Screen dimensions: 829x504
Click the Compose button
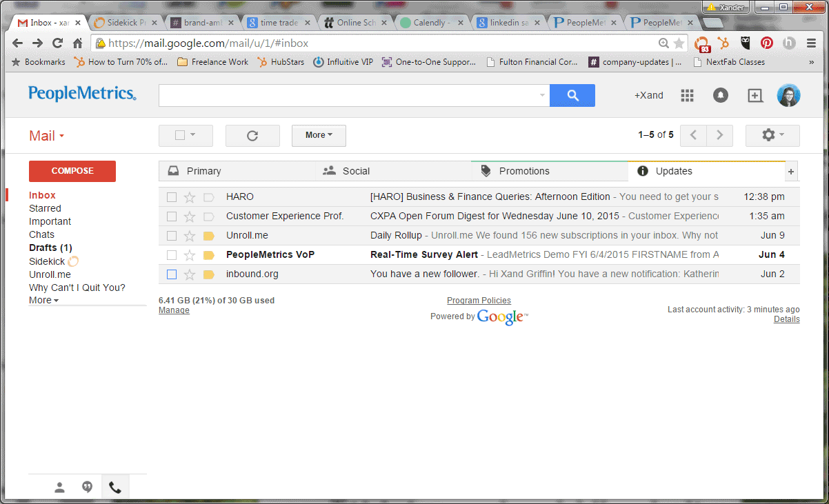pos(72,171)
